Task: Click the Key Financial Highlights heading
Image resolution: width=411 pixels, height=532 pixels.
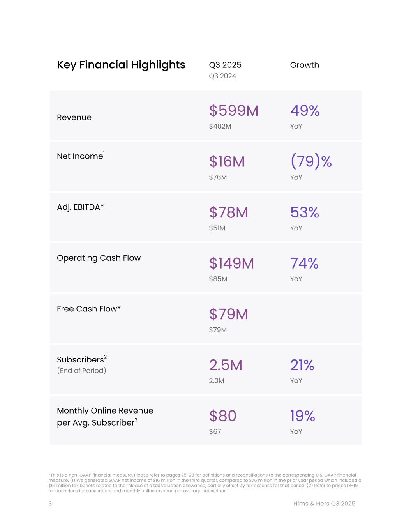Action: tap(121, 65)
